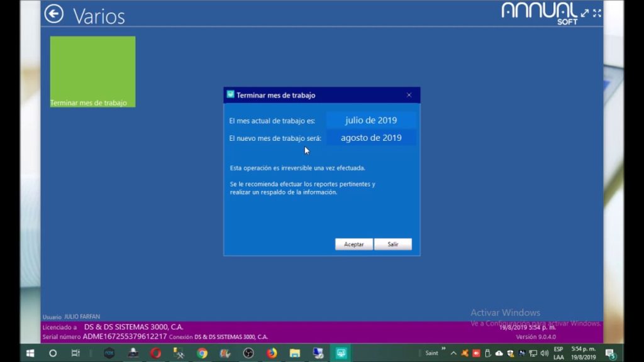Open File Explorer from the taskbar
This screenshot has height=362, width=644.
pos(294,353)
